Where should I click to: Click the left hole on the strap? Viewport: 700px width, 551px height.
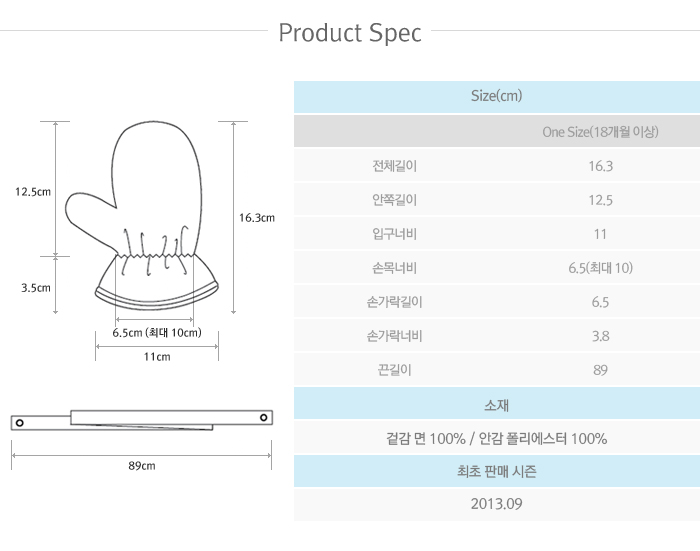tap(20, 422)
